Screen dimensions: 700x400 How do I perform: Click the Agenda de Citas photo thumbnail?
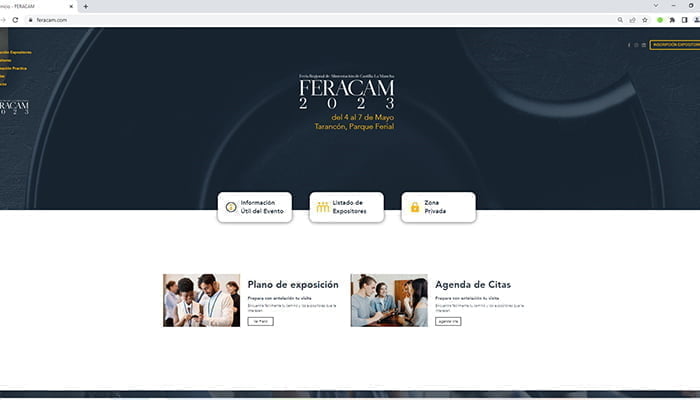389,300
